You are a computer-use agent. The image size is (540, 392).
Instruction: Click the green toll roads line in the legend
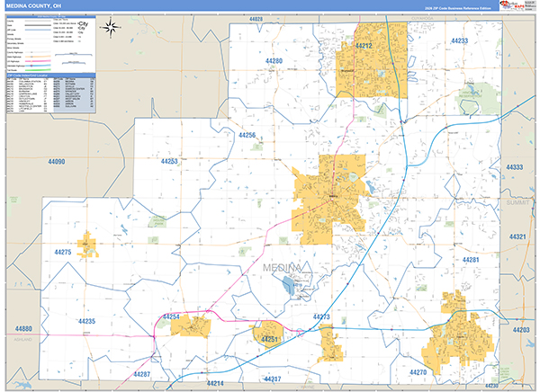coord(38,70)
